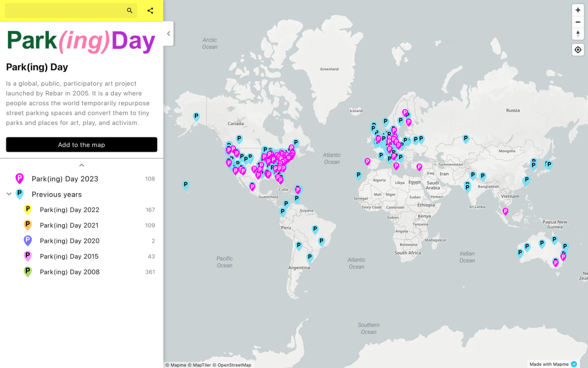Click the Add to the map button
This screenshot has width=588, height=368.
click(82, 144)
